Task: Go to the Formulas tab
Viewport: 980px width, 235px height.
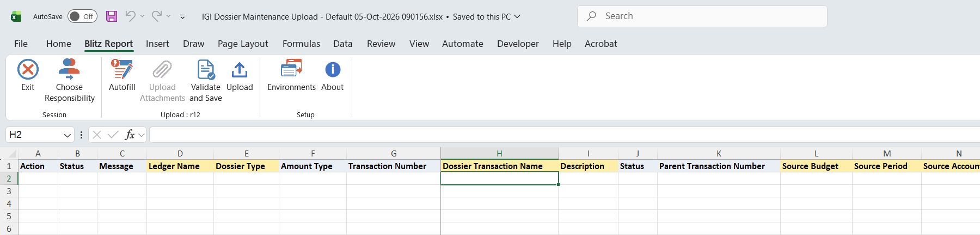Action: click(x=301, y=44)
